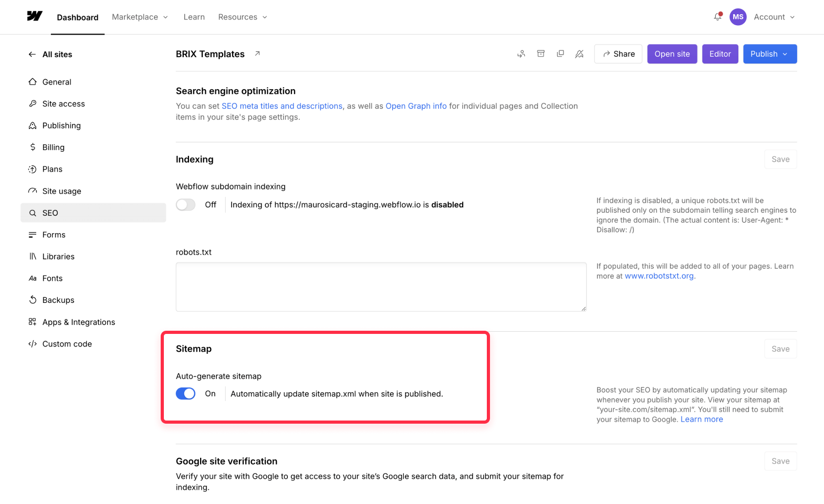Click the Open site button
The image size is (824, 504).
[672, 54]
